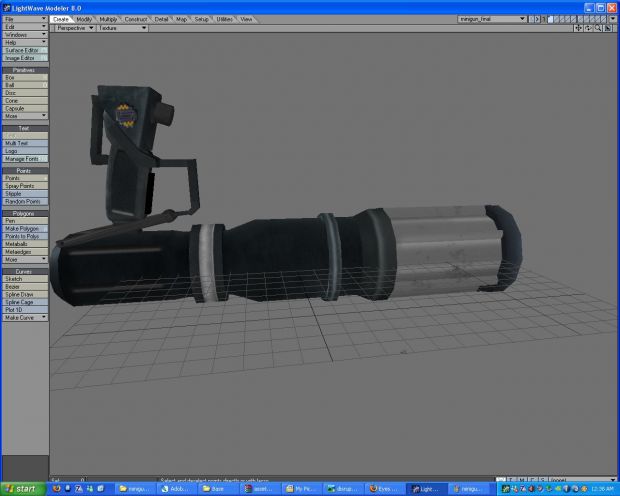Image resolution: width=620 pixels, height=496 pixels.
Task: Toggle the last layer in the layer bank
Action: click(x=603, y=19)
